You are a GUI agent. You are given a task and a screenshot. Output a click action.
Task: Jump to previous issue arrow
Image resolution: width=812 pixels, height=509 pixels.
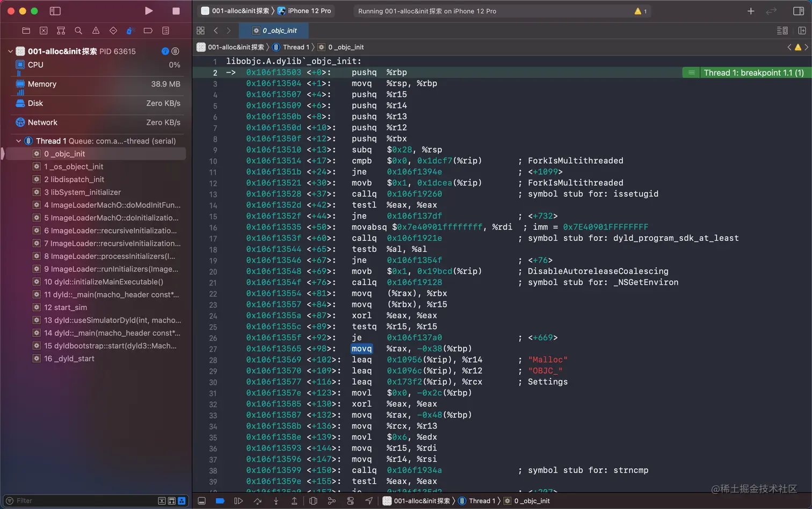click(x=789, y=47)
